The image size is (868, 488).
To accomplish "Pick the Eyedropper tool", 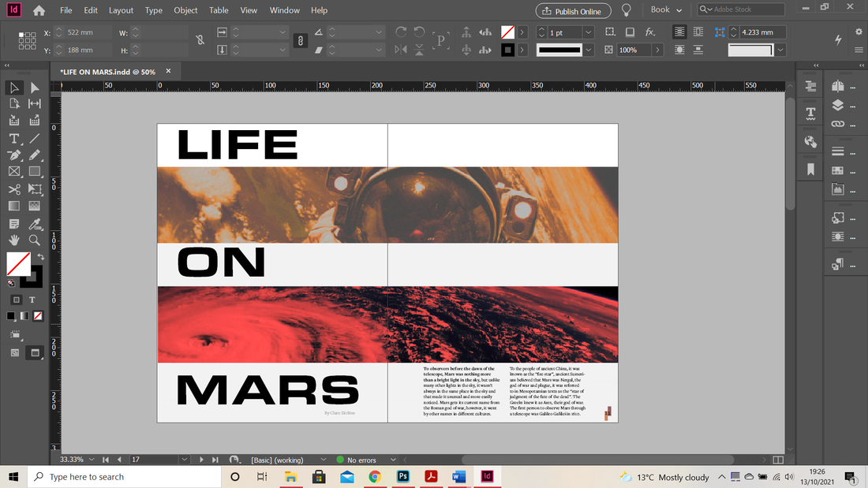I will click(34, 224).
